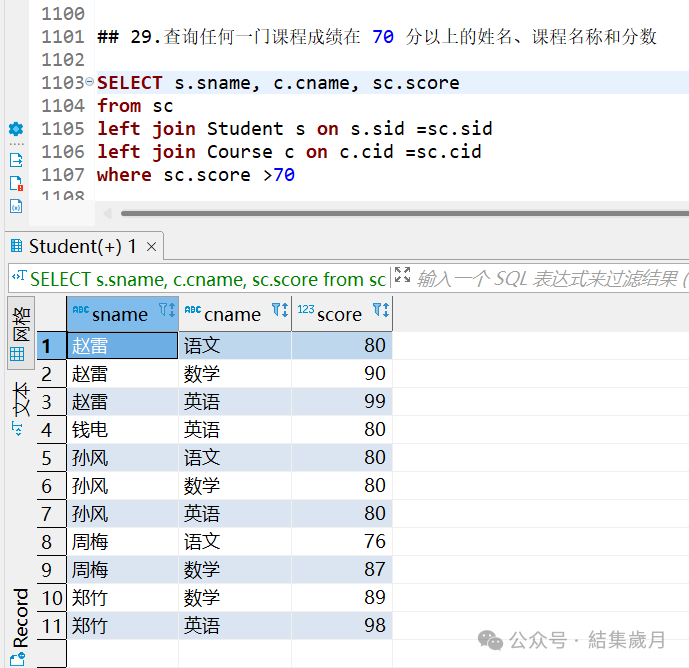Image resolution: width=689 pixels, height=668 pixels.
Task: Click the score 99 cell
Action: click(x=342, y=402)
